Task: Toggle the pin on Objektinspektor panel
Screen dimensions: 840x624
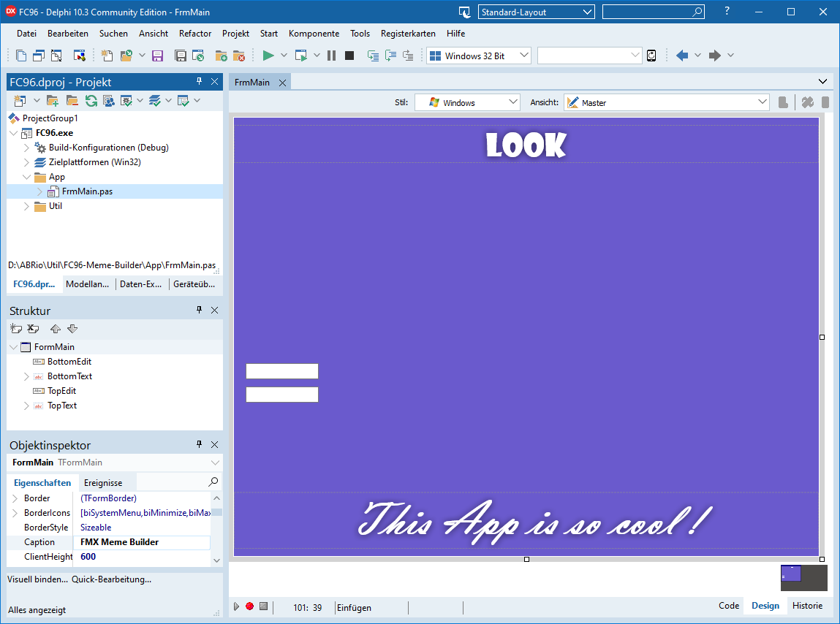Action: [199, 445]
